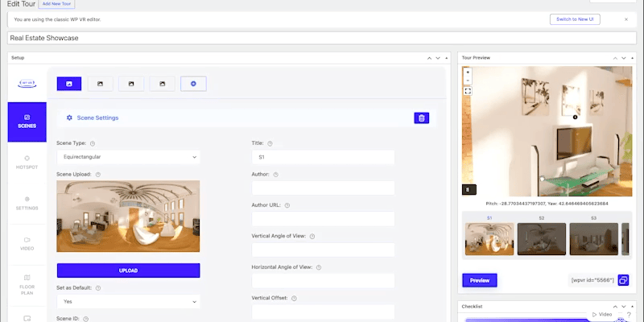Add a new scene with plus icon
644x322 pixels.
193,84
